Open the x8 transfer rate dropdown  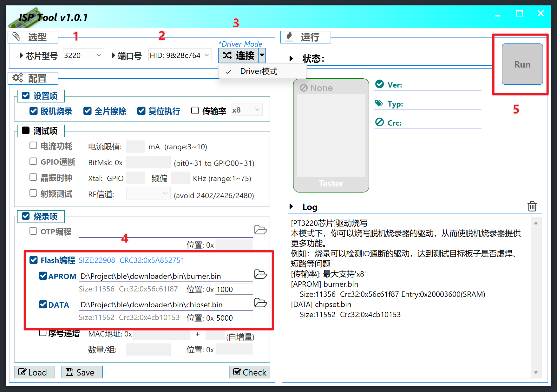246,109
